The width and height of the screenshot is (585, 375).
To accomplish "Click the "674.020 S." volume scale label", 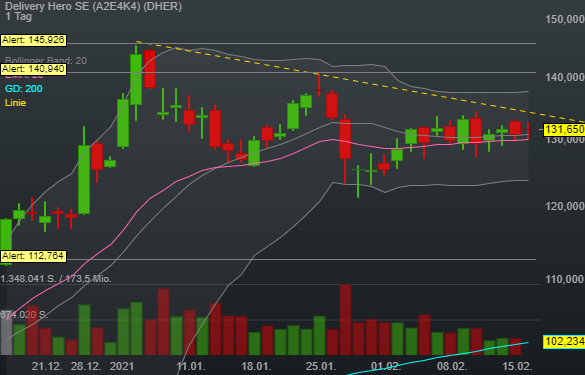I will (x=24, y=315).
